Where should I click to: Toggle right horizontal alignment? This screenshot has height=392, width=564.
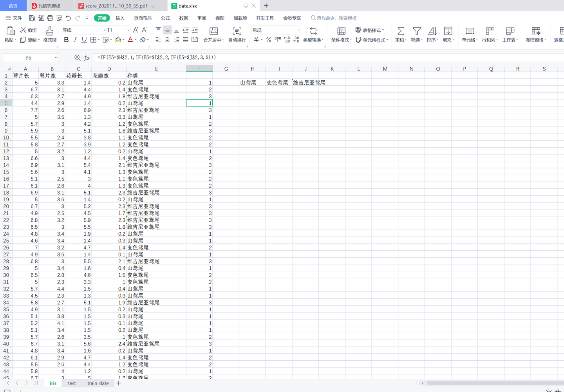pos(176,40)
